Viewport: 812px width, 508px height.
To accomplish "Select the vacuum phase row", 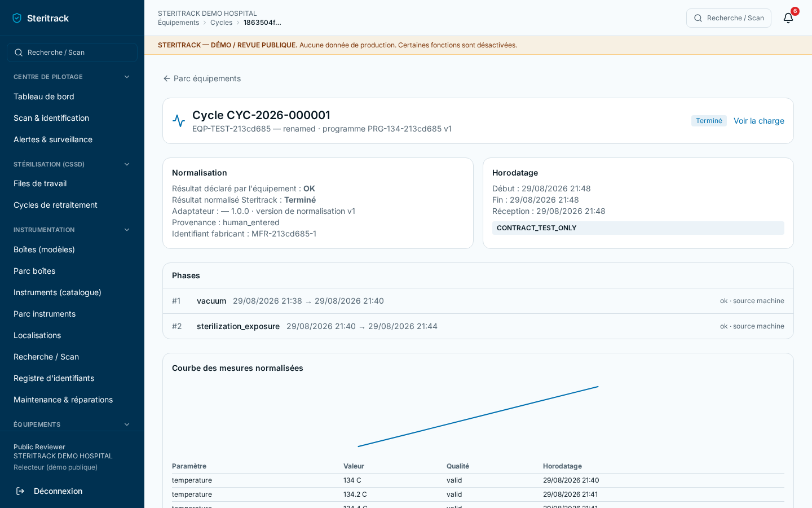I will [478, 301].
